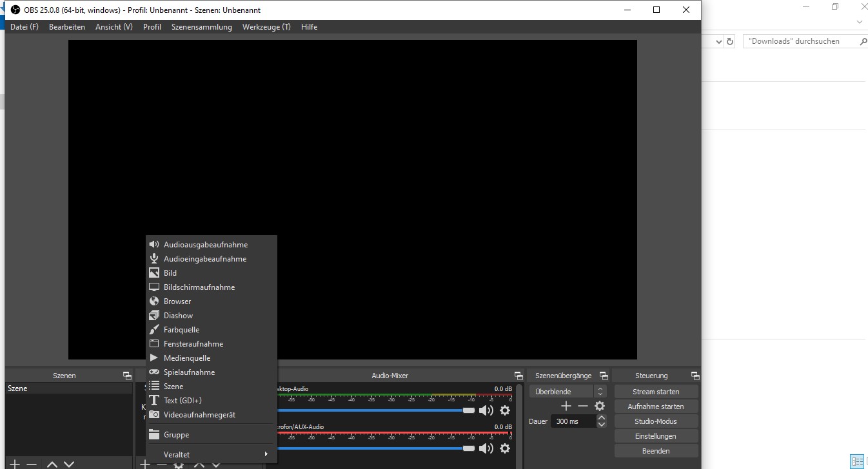The width and height of the screenshot is (868, 469).
Task: Open scene transition properties gear
Action: [600, 406]
